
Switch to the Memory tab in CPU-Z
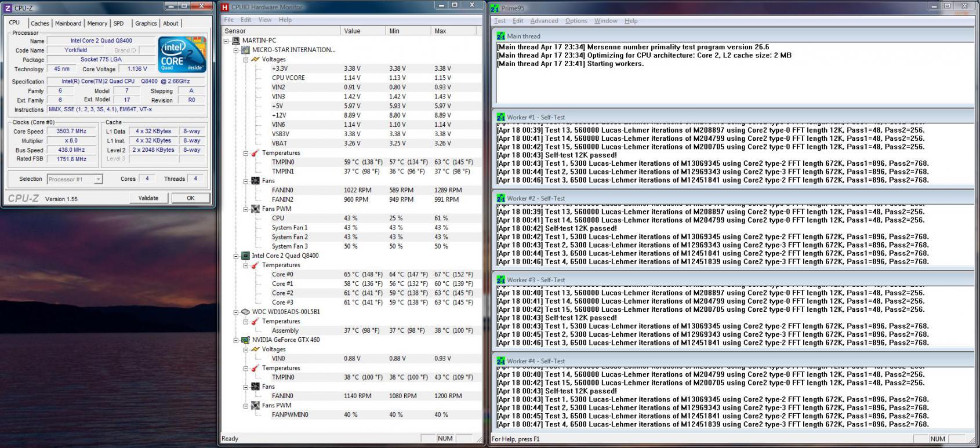tap(97, 24)
